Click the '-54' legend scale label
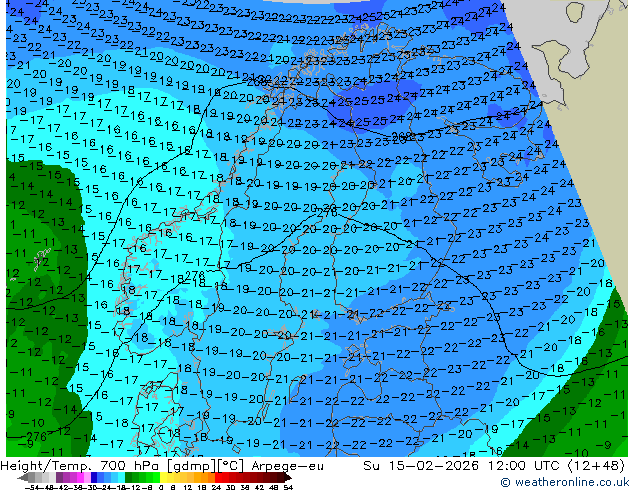This screenshot has height=490, width=634. pyautogui.click(x=32, y=487)
